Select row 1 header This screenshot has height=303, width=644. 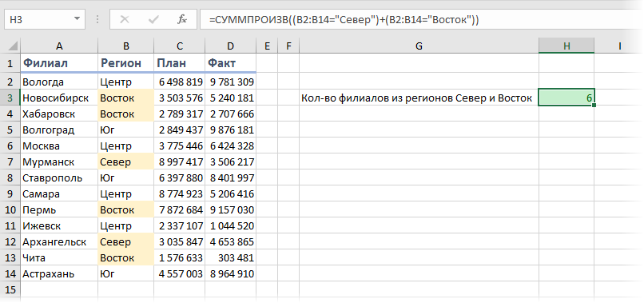tap(10, 63)
